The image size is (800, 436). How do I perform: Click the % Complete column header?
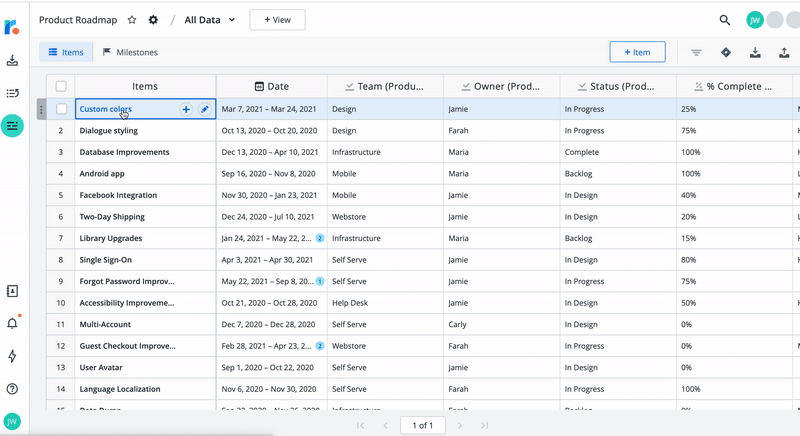click(x=734, y=86)
